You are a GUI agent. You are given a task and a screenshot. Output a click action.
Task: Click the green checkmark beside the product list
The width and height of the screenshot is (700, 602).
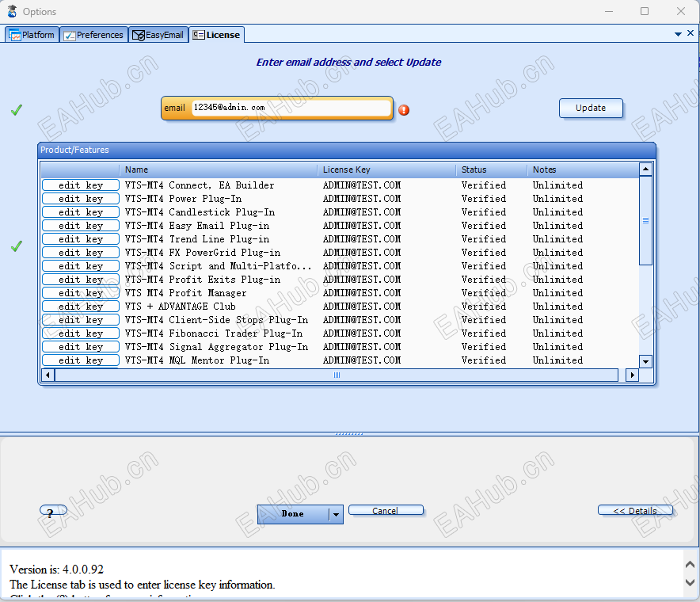coord(17,246)
